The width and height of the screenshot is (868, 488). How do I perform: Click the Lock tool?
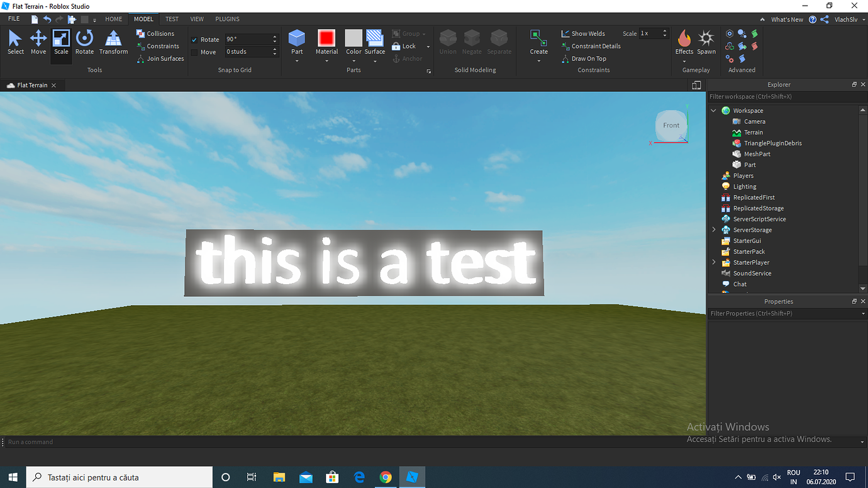pos(405,45)
